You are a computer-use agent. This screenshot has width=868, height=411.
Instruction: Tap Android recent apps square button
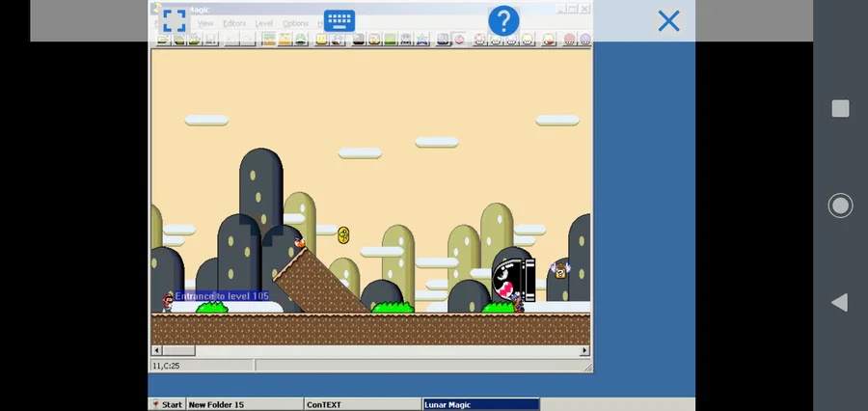click(x=840, y=109)
